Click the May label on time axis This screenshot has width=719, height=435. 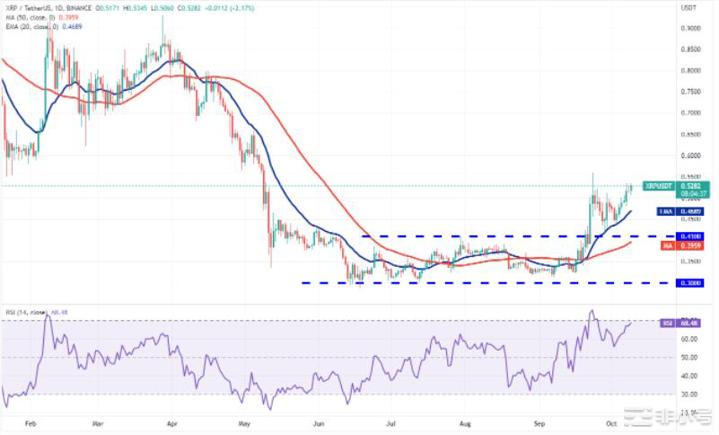[x=241, y=424]
